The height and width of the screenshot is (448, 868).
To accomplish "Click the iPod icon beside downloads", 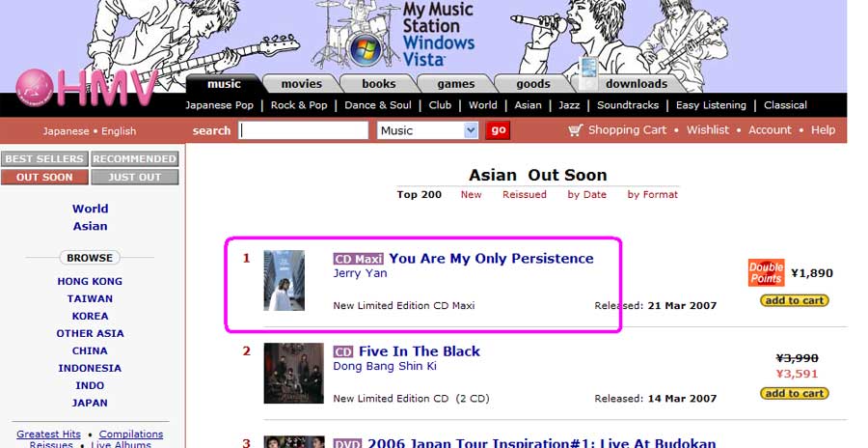I will coord(589,73).
